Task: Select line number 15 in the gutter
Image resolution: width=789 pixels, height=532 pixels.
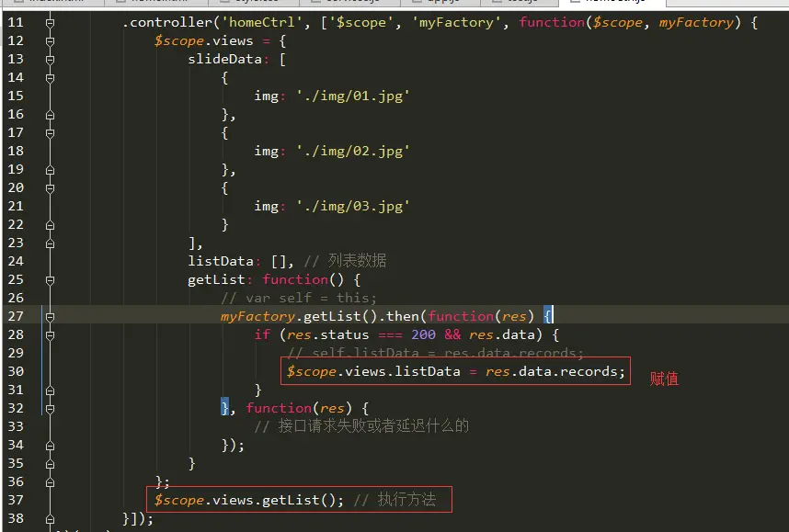Action: (x=16, y=96)
